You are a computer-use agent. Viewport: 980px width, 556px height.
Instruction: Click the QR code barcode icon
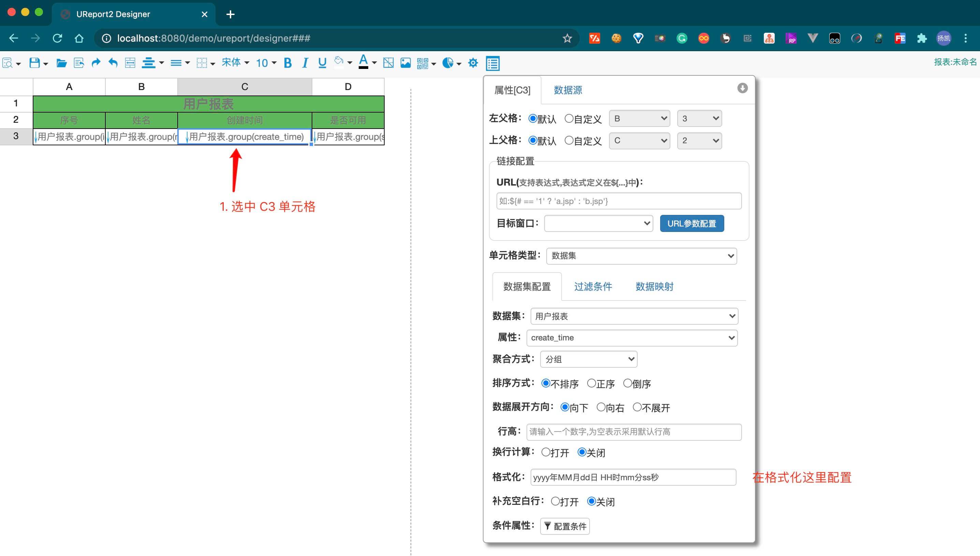click(422, 63)
